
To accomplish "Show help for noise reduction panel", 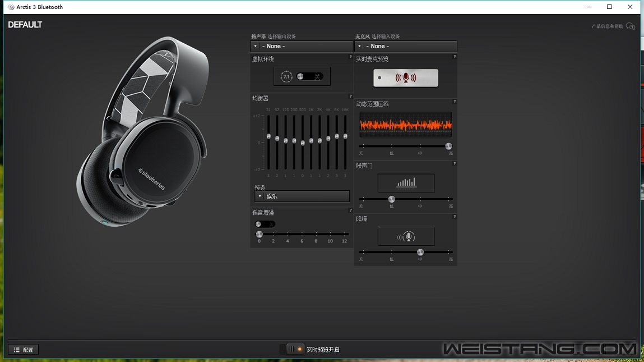I will (x=454, y=217).
